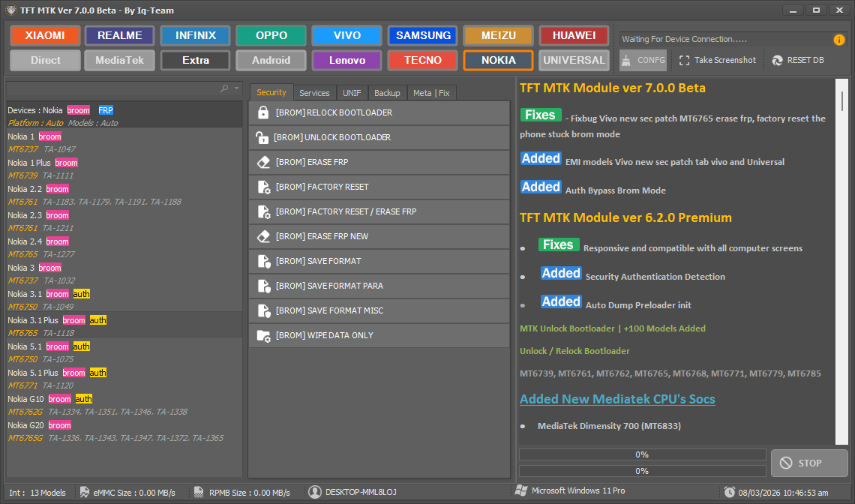The height and width of the screenshot is (504, 855).
Task: Select the SAMSUNG brand button
Action: point(422,35)
